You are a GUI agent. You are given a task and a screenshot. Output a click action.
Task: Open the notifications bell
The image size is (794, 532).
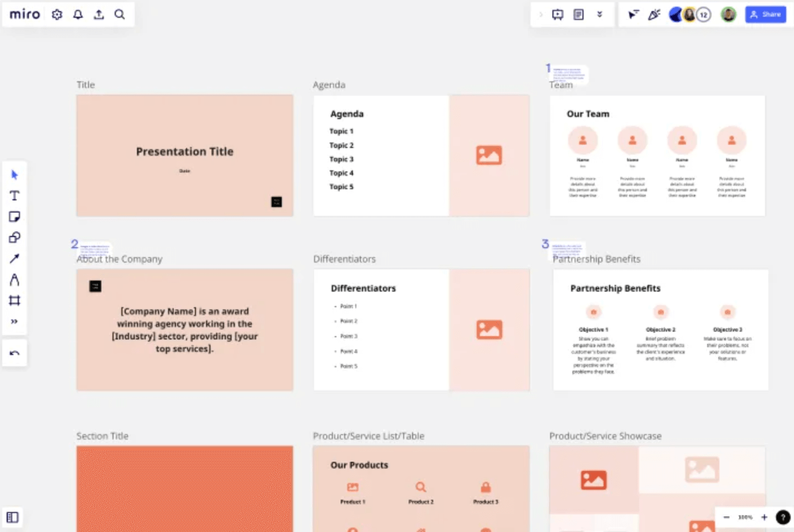coord(78,14)
